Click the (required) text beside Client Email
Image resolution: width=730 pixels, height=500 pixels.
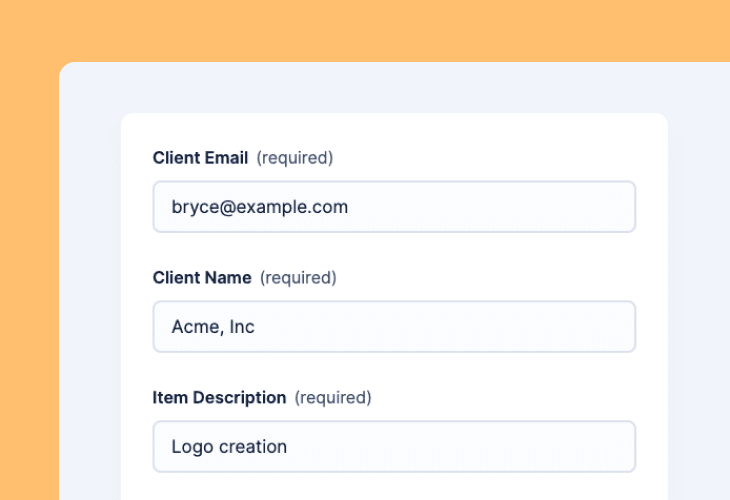pos(295,158)
